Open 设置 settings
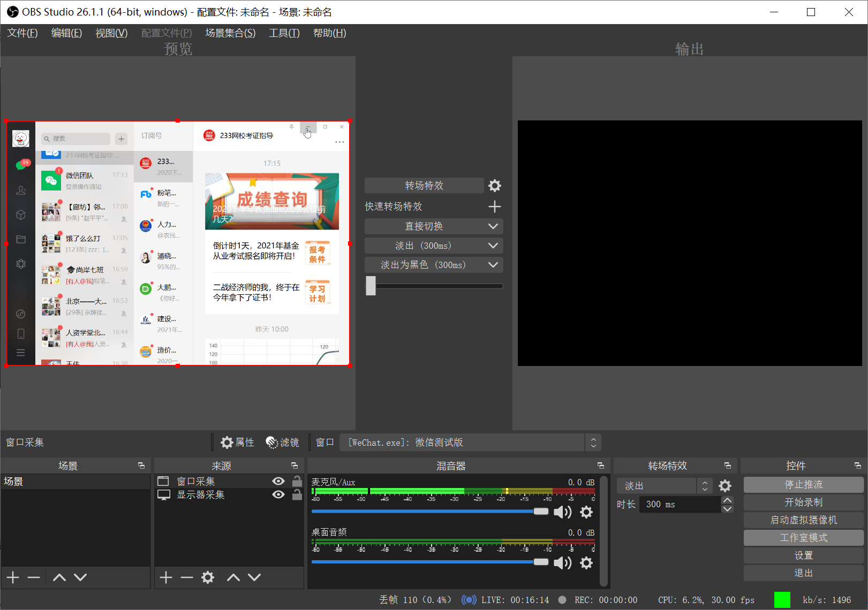This screenshot has height=610, width=868. (x=804, y=555)
